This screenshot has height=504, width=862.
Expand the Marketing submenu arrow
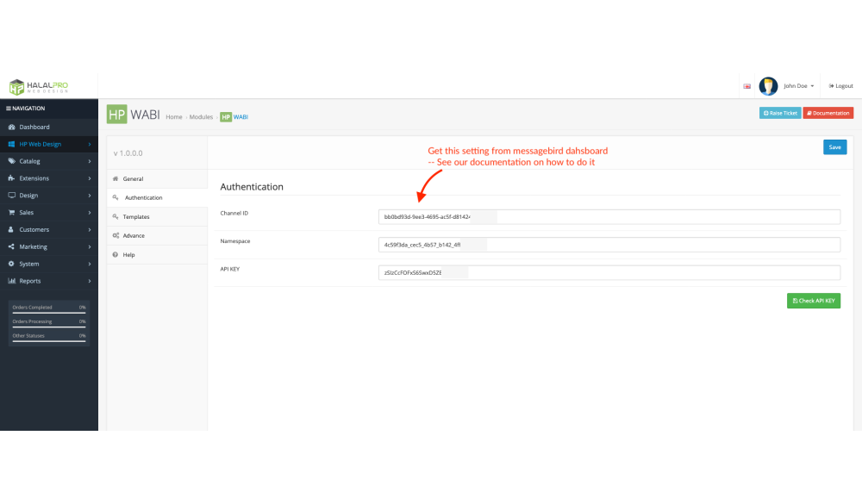pyautogui.click(x=90, y=247)
